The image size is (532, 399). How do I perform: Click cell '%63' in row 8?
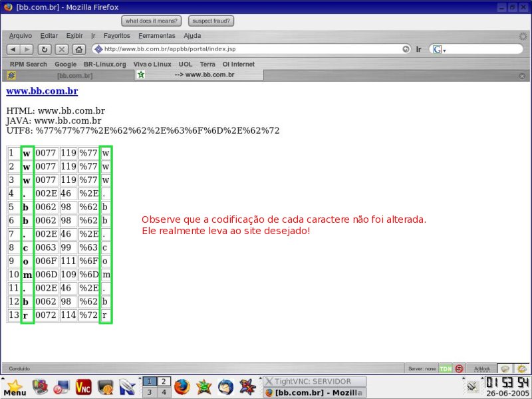click(x=88, y=247)
